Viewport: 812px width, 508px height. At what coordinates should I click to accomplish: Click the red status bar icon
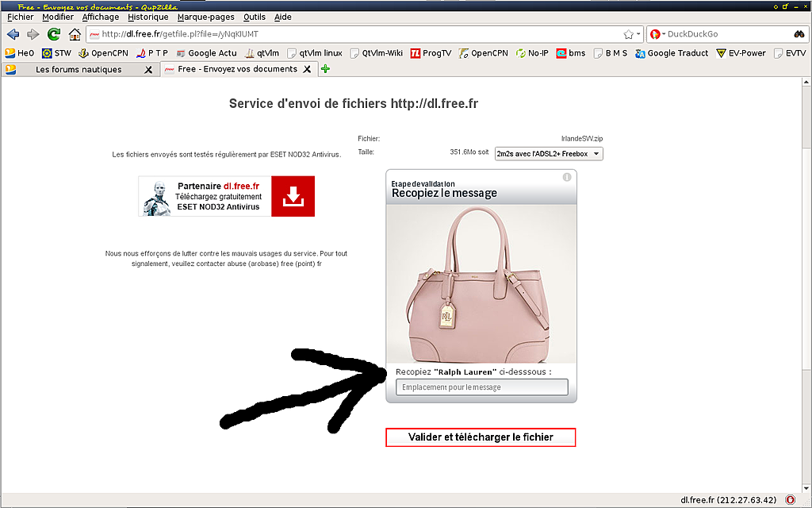point(791,500)
